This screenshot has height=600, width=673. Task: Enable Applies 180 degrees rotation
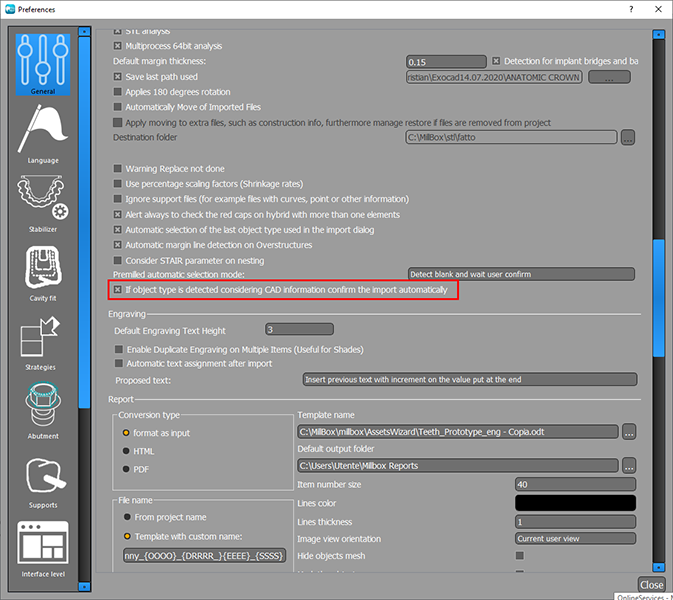(117, 91)
